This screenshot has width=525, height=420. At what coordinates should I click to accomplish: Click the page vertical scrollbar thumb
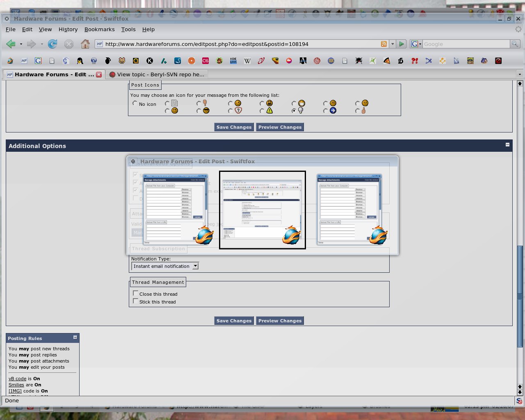click(520, 296)
